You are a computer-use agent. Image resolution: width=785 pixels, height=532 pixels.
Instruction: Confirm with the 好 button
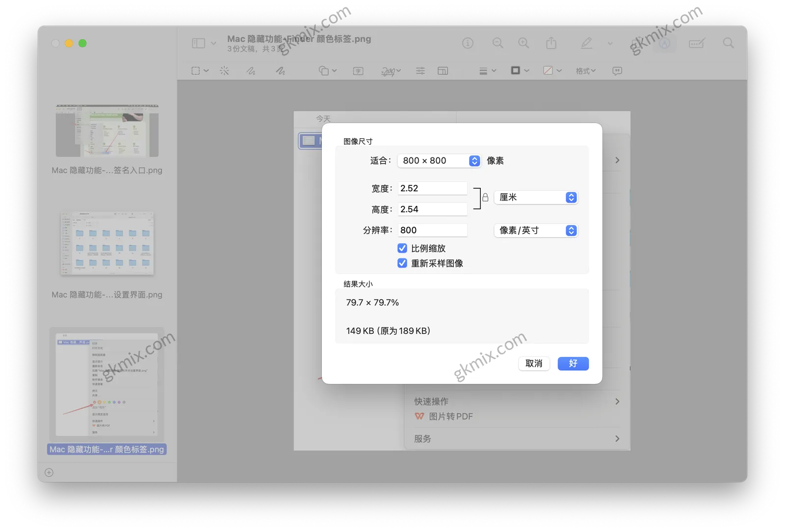click(573, 363)
